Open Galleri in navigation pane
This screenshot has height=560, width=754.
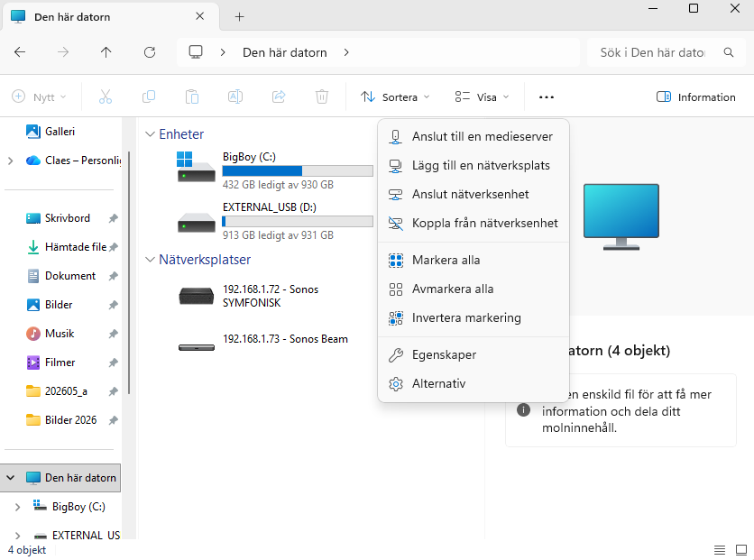[60, 132]
